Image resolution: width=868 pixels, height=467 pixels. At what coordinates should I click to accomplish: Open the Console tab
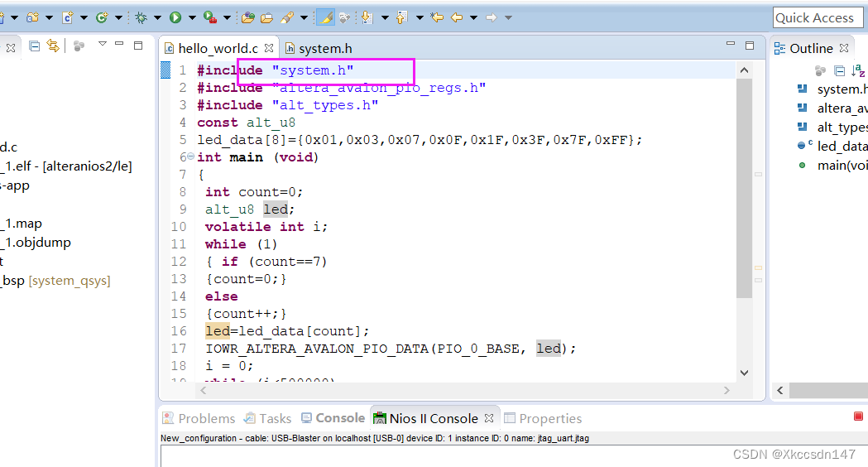click(333, 418)
